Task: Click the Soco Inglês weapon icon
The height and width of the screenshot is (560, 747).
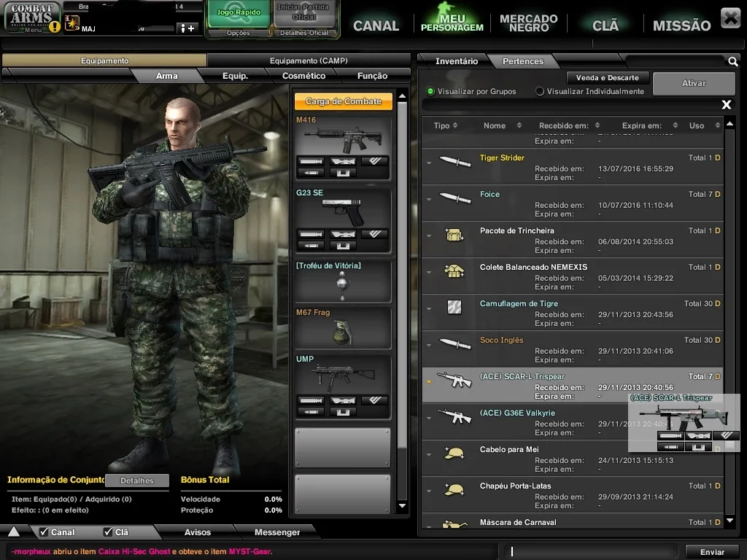Action: tap(455, 344)
